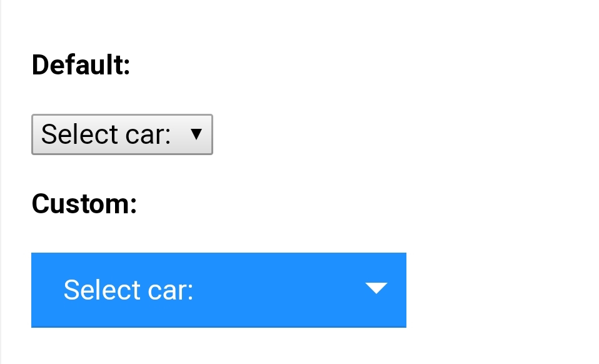Click the black triangle in the default select box
This screenshot has width=599, height=364.
click(197, 134)
